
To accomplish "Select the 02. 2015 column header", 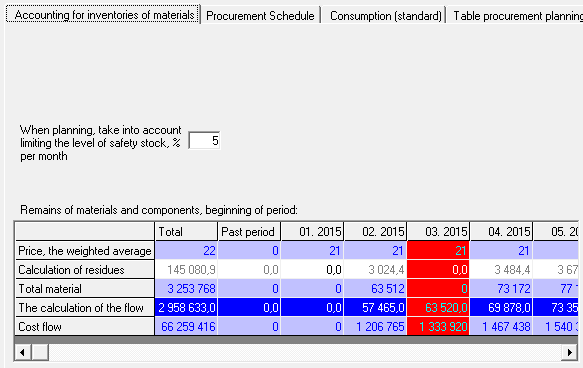I will 375,232.
